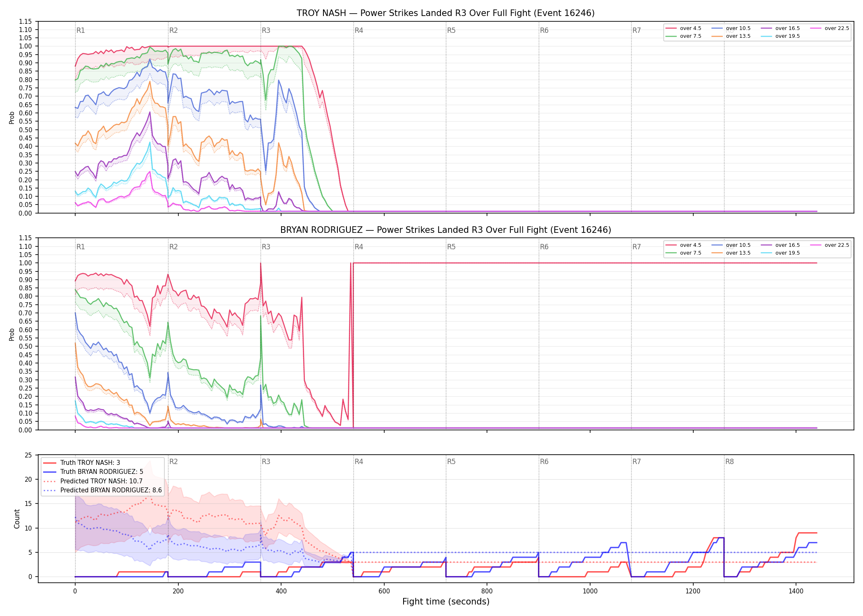Click the 1200 tick label on x-axis
The image size is (863, 616).
coord(693,591)
